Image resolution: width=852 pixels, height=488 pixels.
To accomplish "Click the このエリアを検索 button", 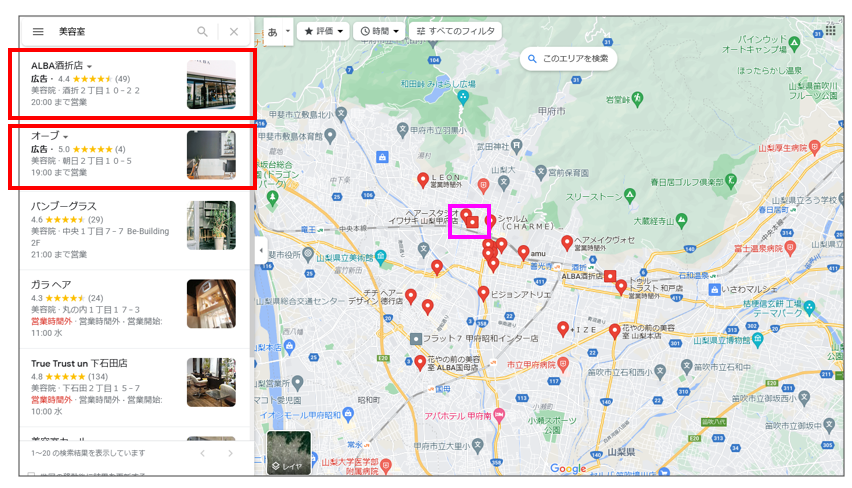I will click(x=567, y=59).
